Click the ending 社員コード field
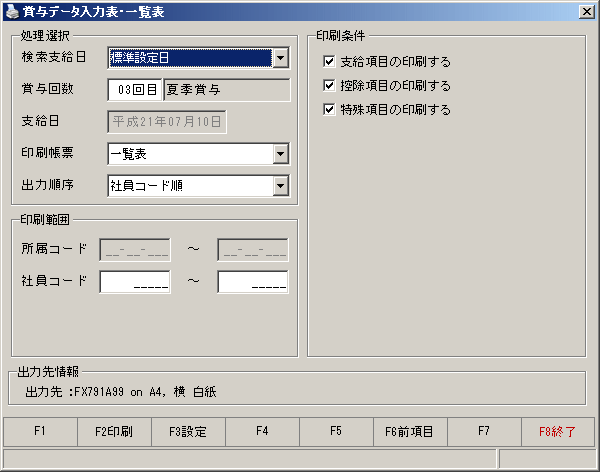Viewport: 600px width, 472px height. pos(253,282)
